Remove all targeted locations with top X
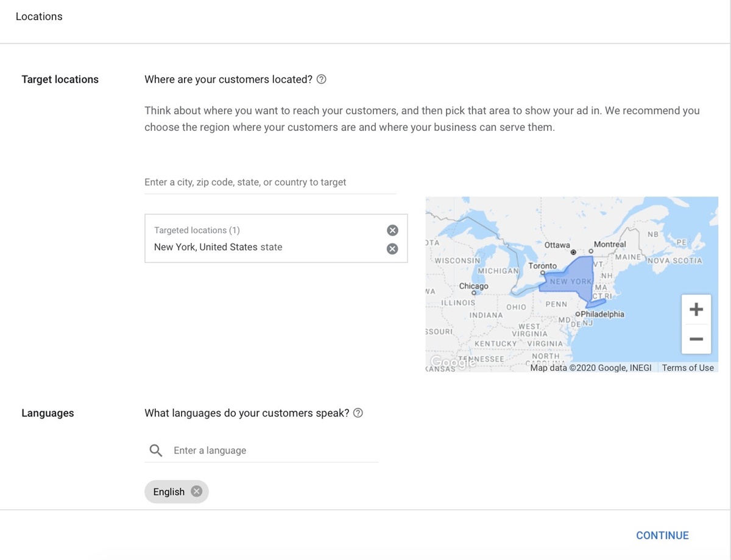 393,230
